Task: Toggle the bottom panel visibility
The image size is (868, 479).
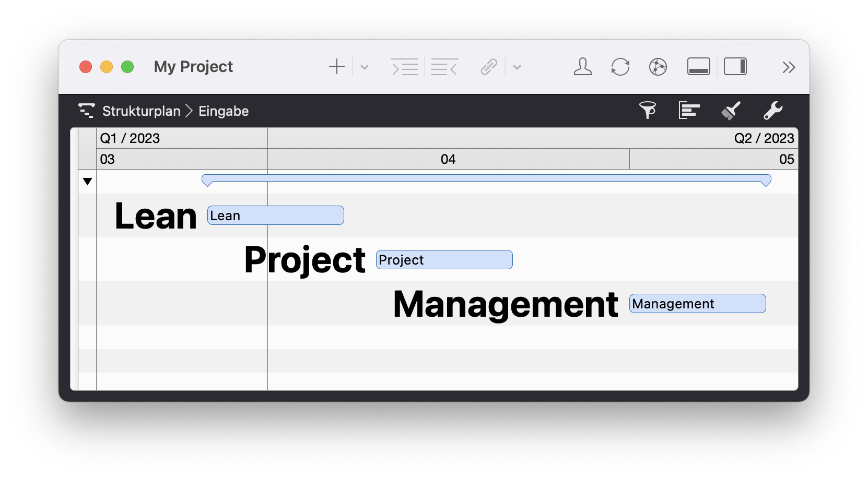Action: [x=698, y=67]
